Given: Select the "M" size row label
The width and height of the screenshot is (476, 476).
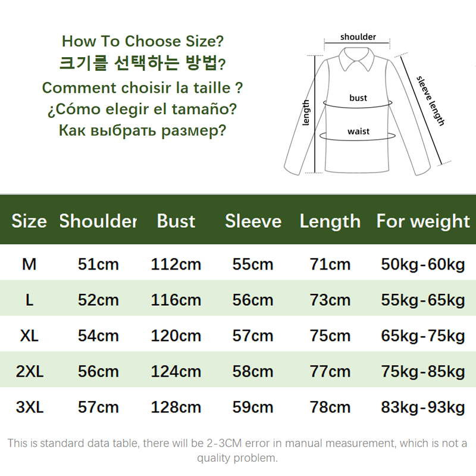Looking at the screenshot, I should pyautogui.click(x=29, y=264).
